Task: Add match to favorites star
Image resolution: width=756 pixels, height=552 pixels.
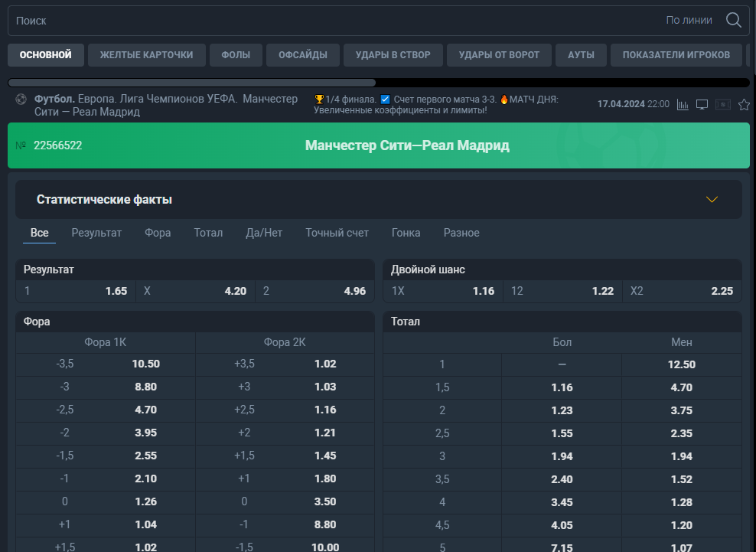Action: pyautogui.click(x=744, y=105)
